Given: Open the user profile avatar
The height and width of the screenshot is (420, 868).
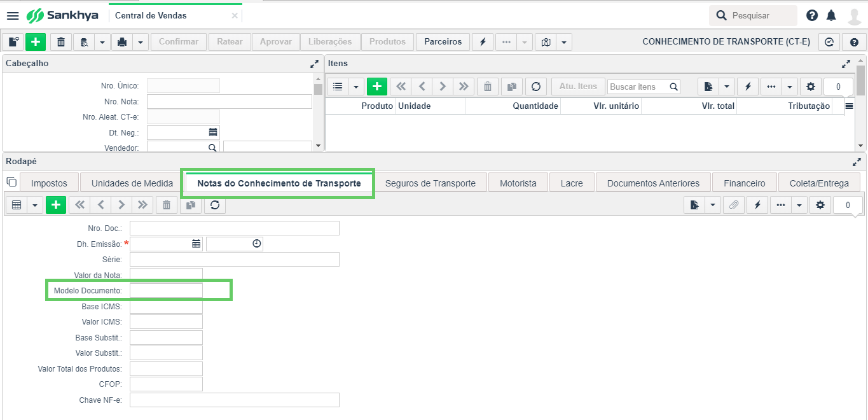Looking at the screenshot, I should (855, 16).
